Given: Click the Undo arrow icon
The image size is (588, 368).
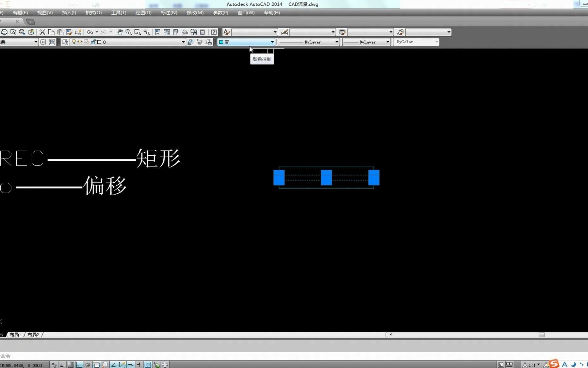Looking at the screenshot, I should click(90, 32).
